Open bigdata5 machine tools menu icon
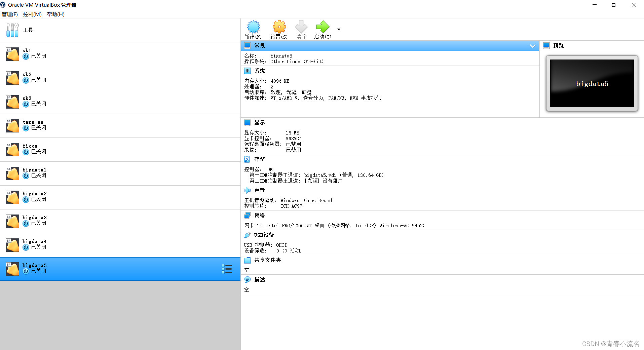The height and width of the screenshot is (350, 644). click(x=227, y=269)
